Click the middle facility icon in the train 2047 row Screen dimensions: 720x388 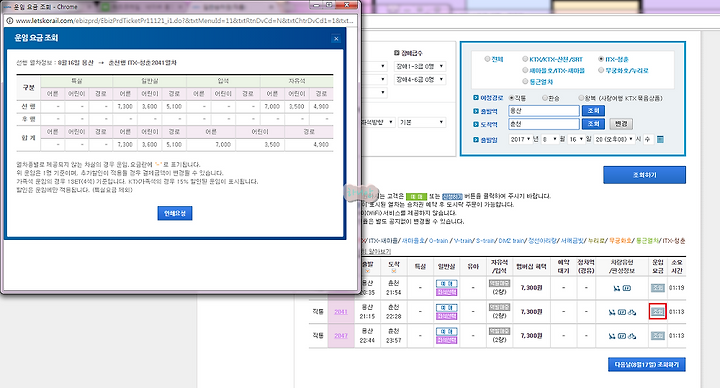pyautogui.click(x=622, y=336)
